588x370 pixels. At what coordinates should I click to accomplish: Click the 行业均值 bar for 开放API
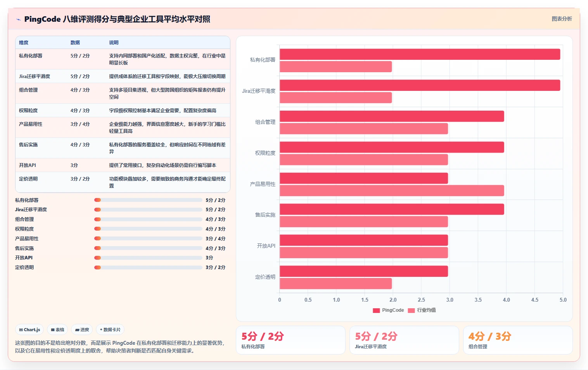pos(364,253)
